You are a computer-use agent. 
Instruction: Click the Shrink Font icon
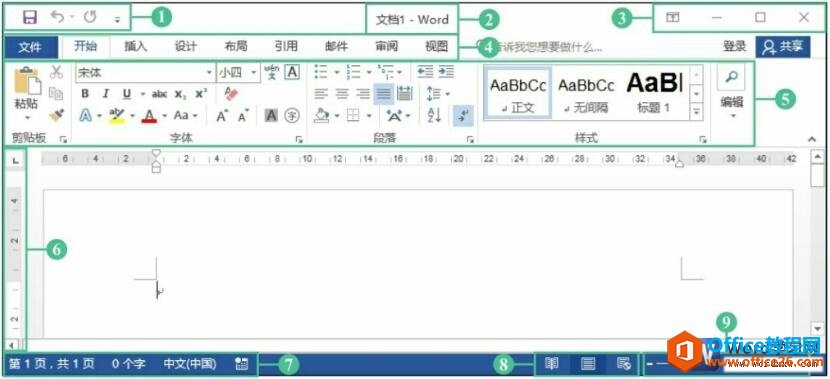(x=243, y=116)
